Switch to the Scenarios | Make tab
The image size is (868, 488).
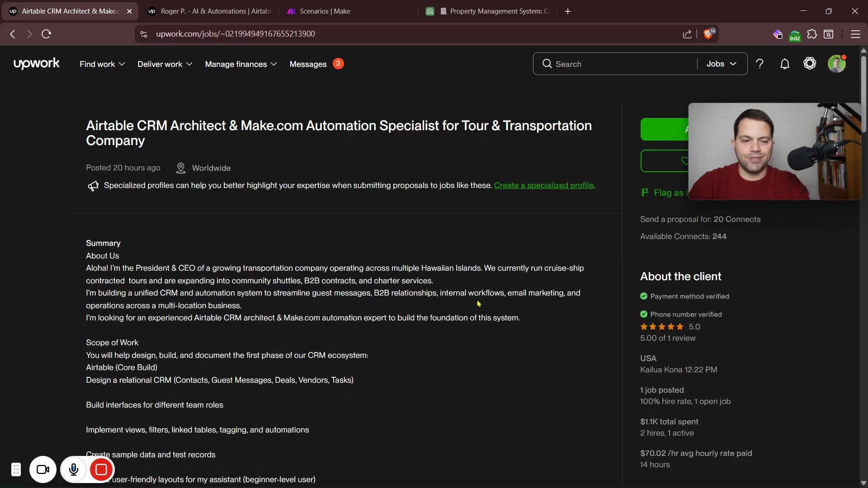pos(325,11)
